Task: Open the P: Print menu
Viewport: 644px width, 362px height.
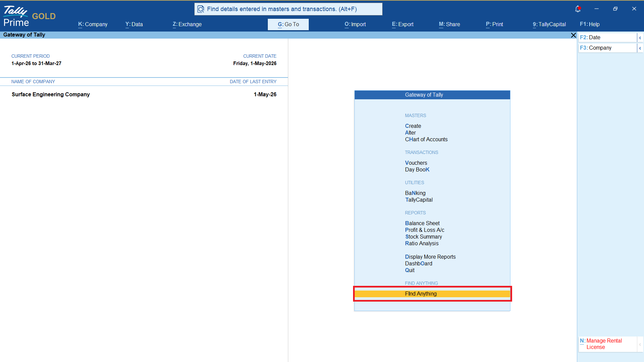Action: click(x=494, y=24)
